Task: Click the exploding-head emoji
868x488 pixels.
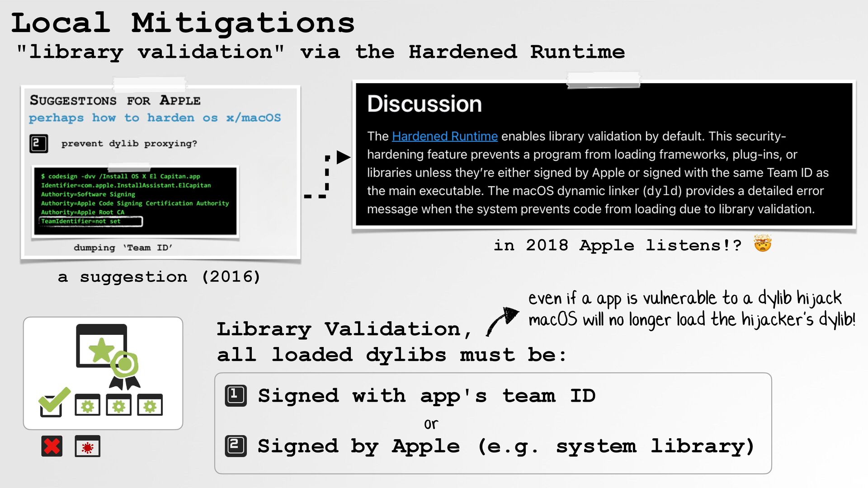Action: 762,244
